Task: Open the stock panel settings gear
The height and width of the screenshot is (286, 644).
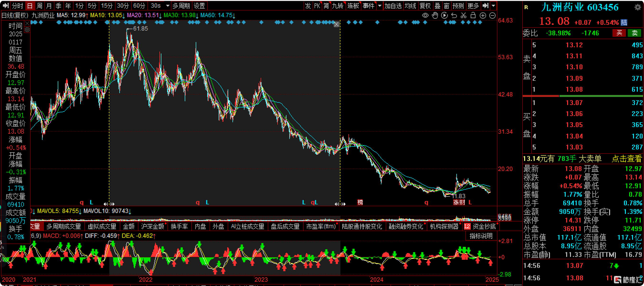Action: (x=638, y=7)
